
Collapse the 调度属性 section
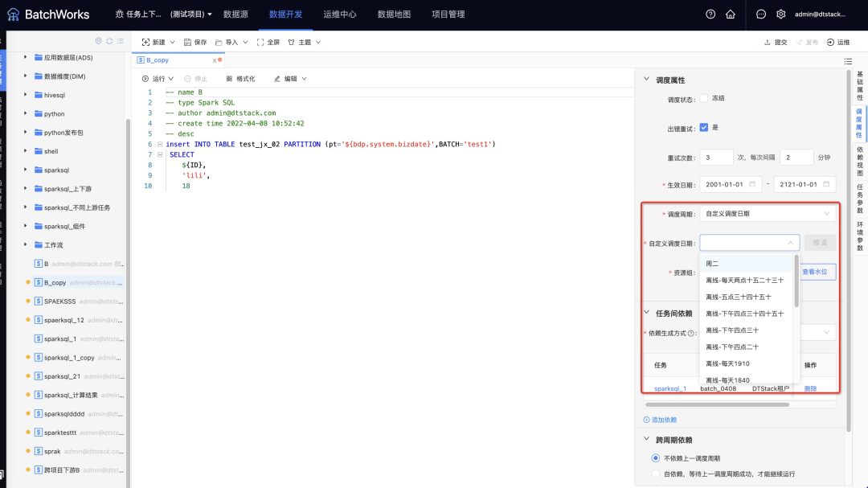[x=647, y=80]
